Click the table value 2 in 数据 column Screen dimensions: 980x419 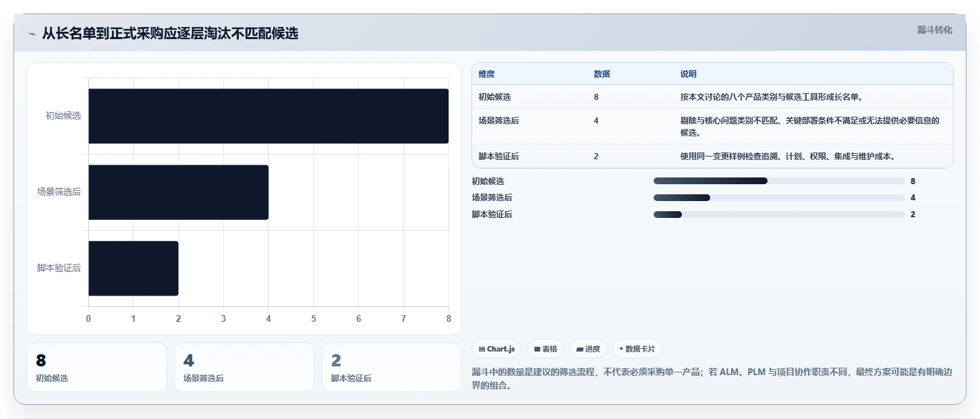(596, 157)
